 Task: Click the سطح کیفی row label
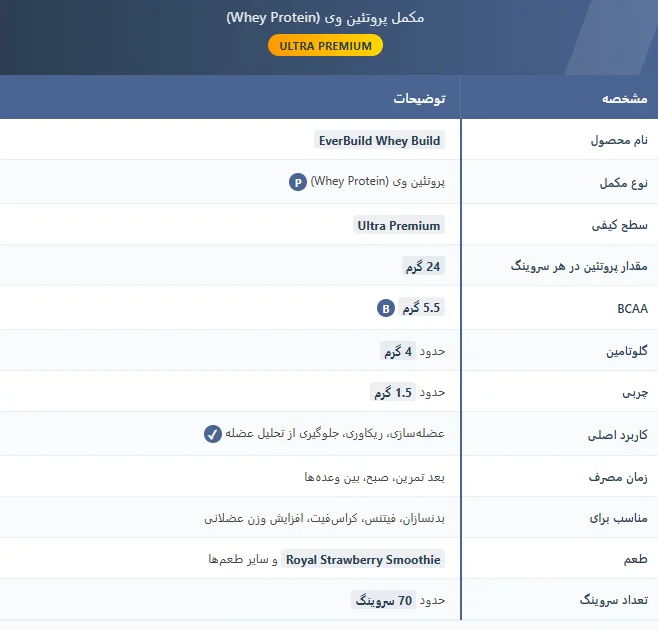click(x=619, y=225)
